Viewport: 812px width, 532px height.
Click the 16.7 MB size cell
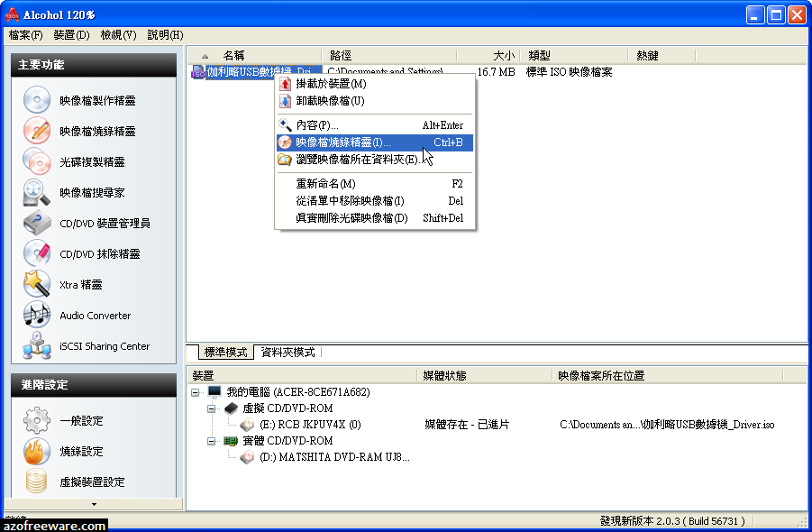coord(496,72)
